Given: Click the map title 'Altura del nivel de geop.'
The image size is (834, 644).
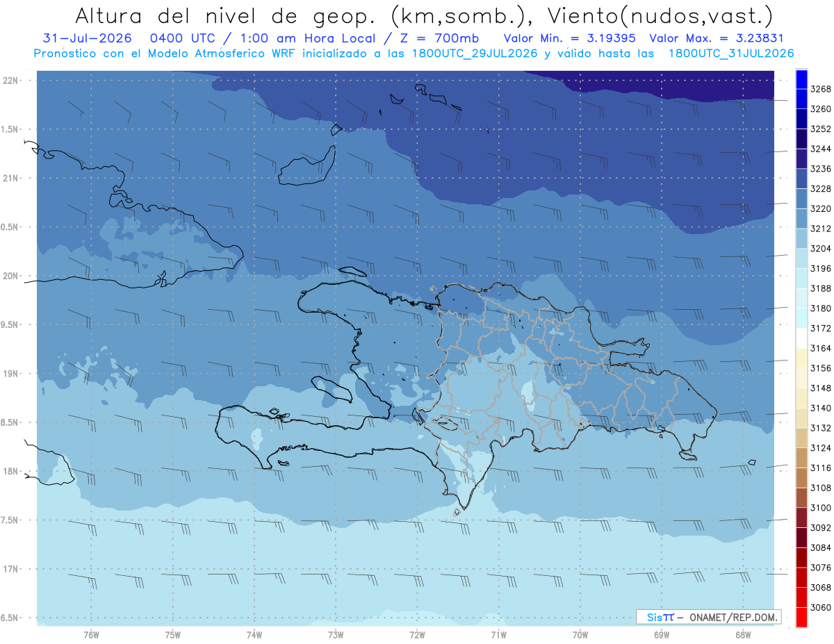Looking at the screenshot, I should point(226,16).
